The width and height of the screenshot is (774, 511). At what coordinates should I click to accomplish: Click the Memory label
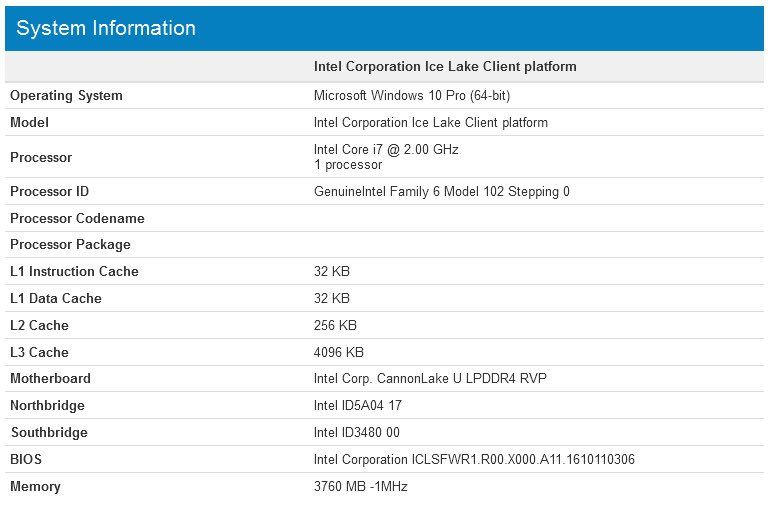[x=35, y=486]
